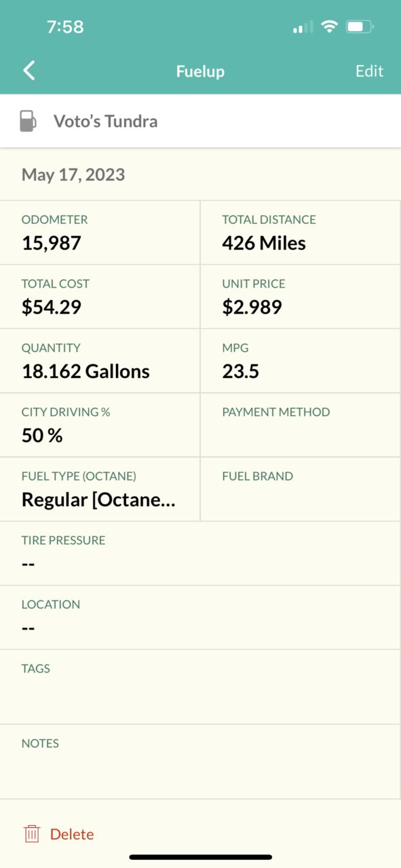Tap the May 17, 2023 date
The image size is (401, 868).
click(73, 174)
